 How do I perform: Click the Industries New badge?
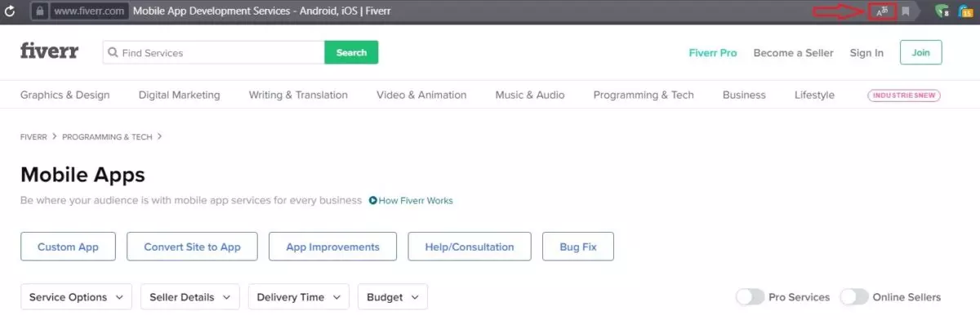(904, 96)
